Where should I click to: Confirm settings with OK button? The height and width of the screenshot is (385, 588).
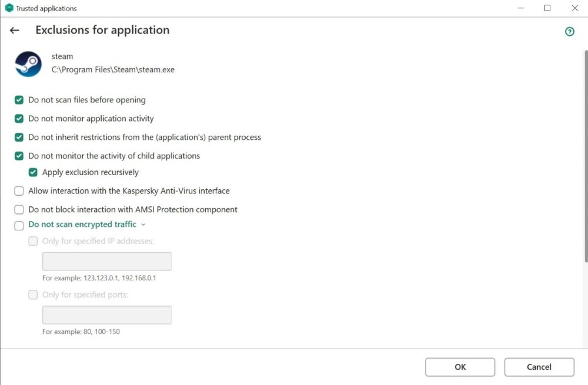click(460, 367)
